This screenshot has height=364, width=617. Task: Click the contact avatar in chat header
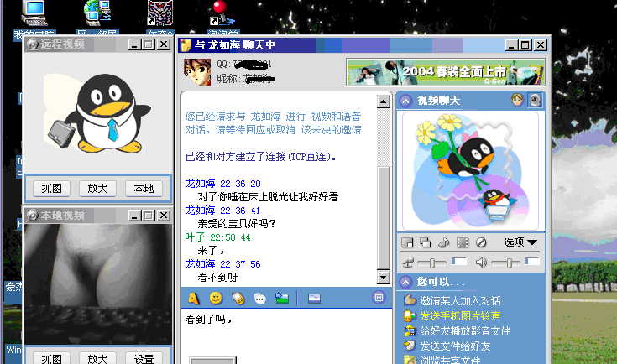point(197,72)
